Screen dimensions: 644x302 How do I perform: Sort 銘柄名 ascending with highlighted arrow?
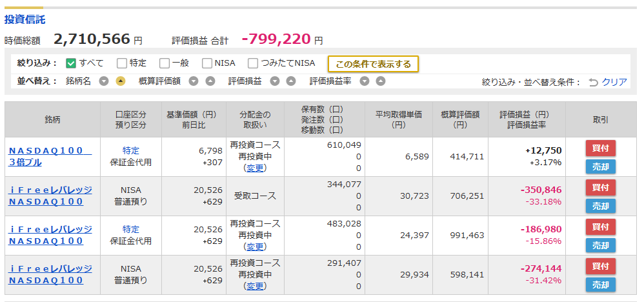point(120,81)
